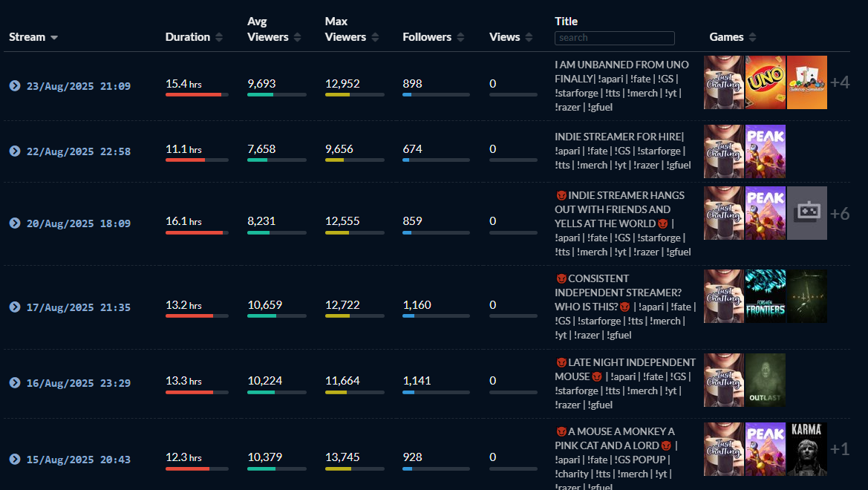Sort table by Avg Viewers column

[274, 30]
